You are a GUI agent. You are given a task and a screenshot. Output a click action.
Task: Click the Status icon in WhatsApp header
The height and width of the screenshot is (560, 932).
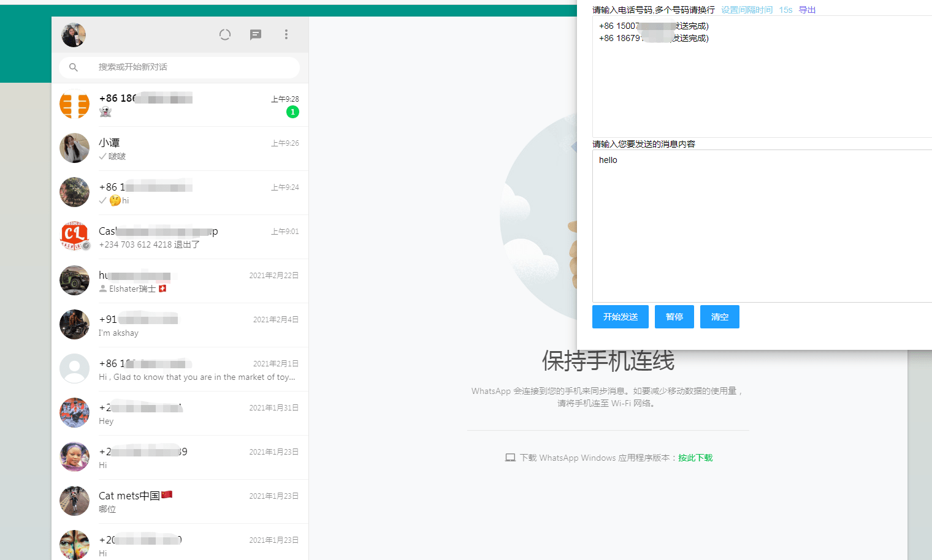pyautogui.click(x=224, y=34)
